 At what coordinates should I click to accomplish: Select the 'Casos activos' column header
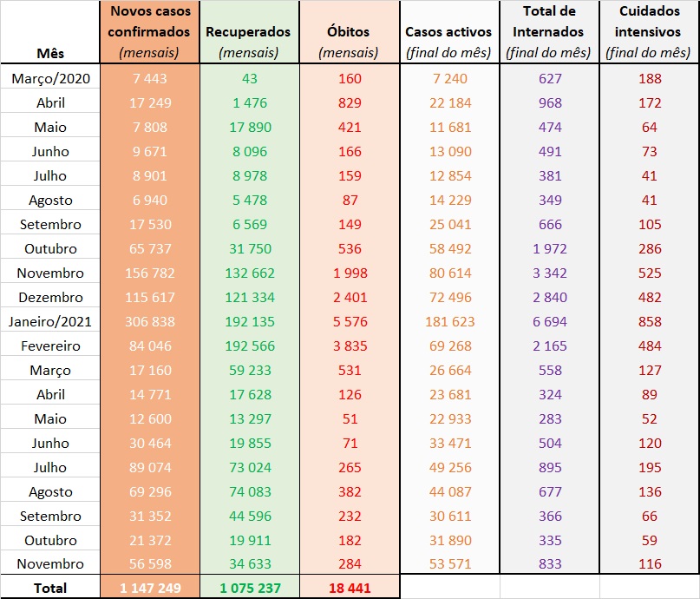[x=448, y=32]
